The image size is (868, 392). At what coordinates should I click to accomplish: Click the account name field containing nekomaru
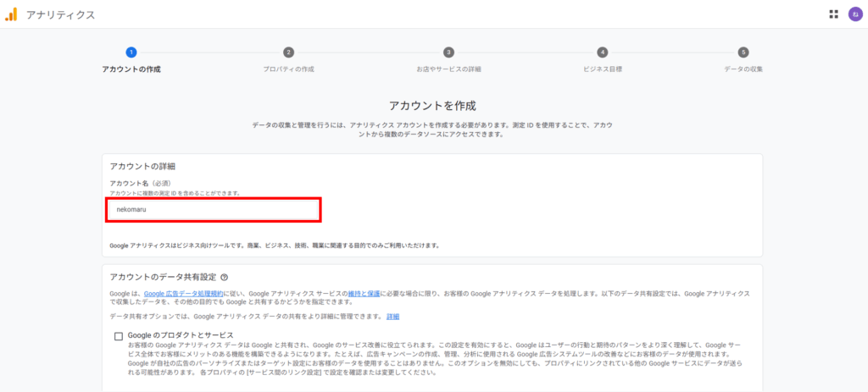click(213, 210)
